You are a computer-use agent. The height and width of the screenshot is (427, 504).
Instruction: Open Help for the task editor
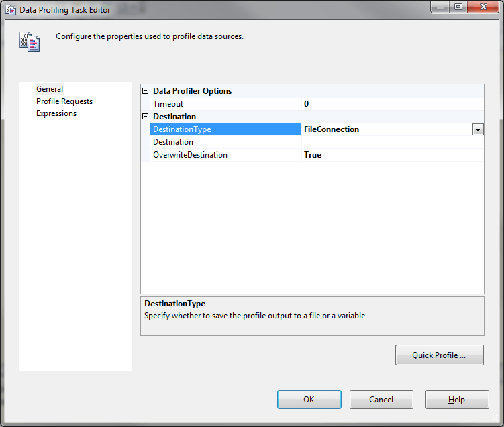[456, 400]
